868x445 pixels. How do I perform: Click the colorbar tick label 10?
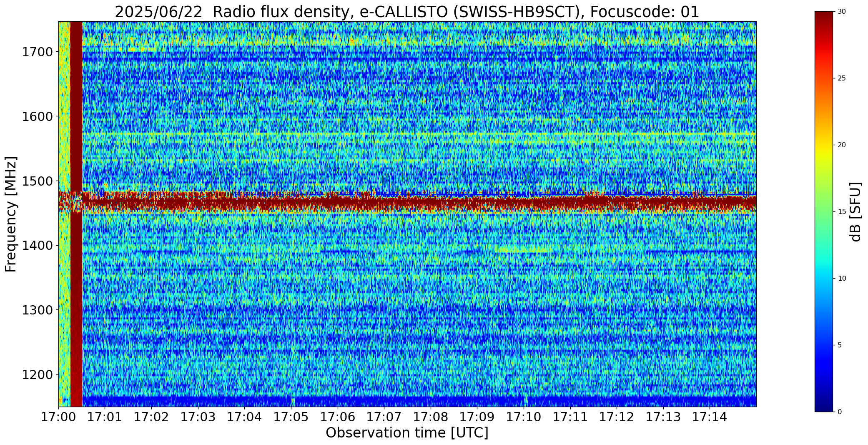[x=842, y=279]
